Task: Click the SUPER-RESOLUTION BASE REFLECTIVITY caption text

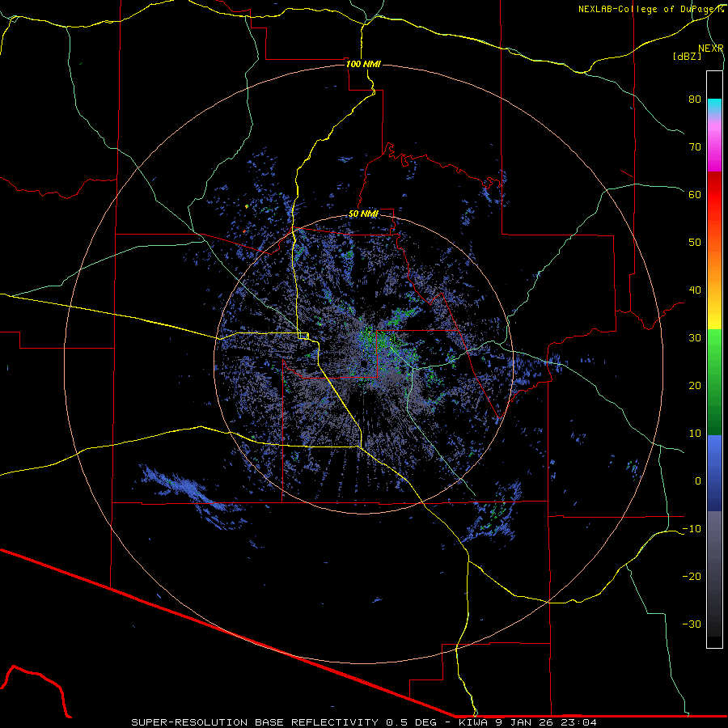Action: (x=255, y=722)
